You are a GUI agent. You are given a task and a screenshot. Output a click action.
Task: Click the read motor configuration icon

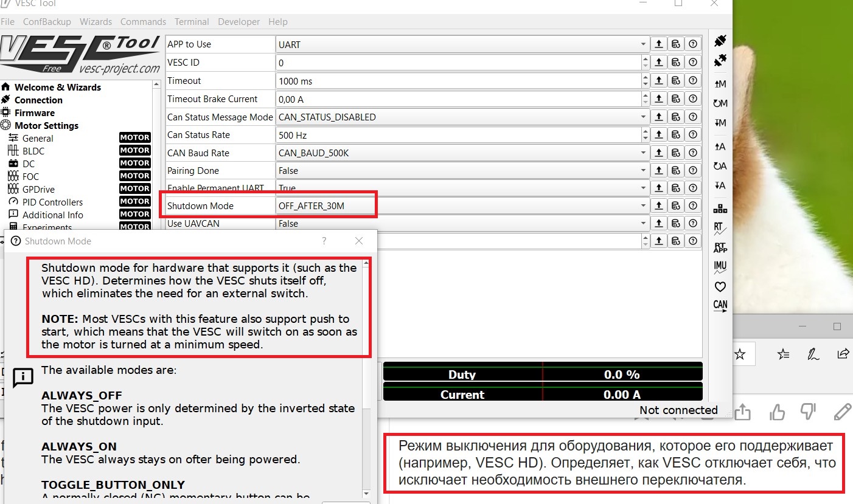pos(720,84)
